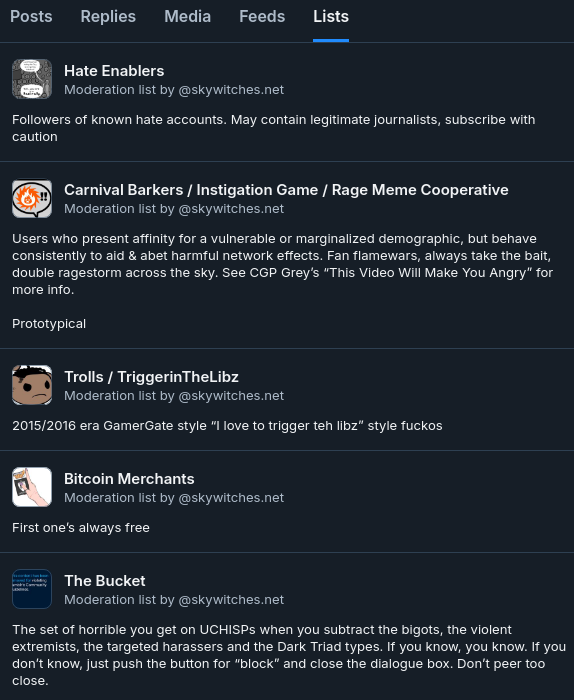Click the Carnival Barkers description mentioning CGP Grey
The width and height of the screenshot is (574, 700).
coord(283,264)
